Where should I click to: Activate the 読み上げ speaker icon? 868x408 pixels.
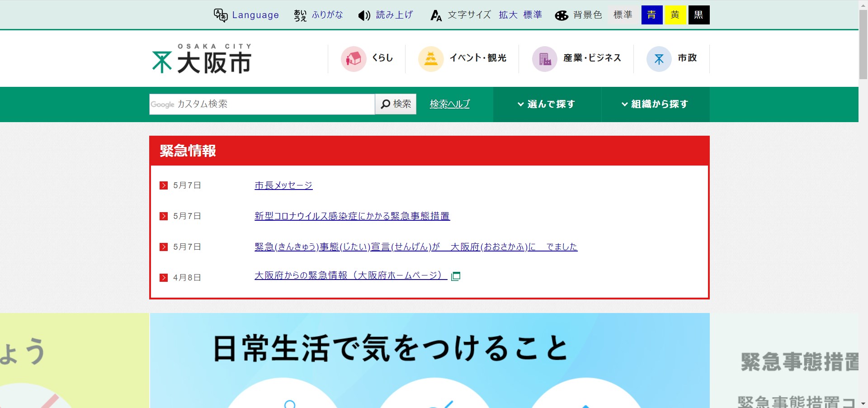(363, 15)
